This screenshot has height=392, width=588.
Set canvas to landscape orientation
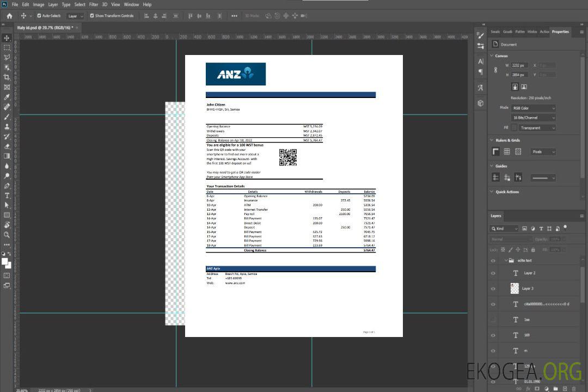tap(524, 87)
